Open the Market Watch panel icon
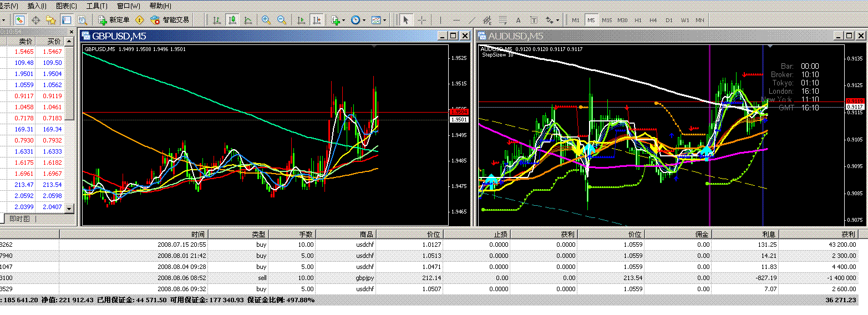The width and height of the screenshot is (868, 315). click(x=20, y=20)
